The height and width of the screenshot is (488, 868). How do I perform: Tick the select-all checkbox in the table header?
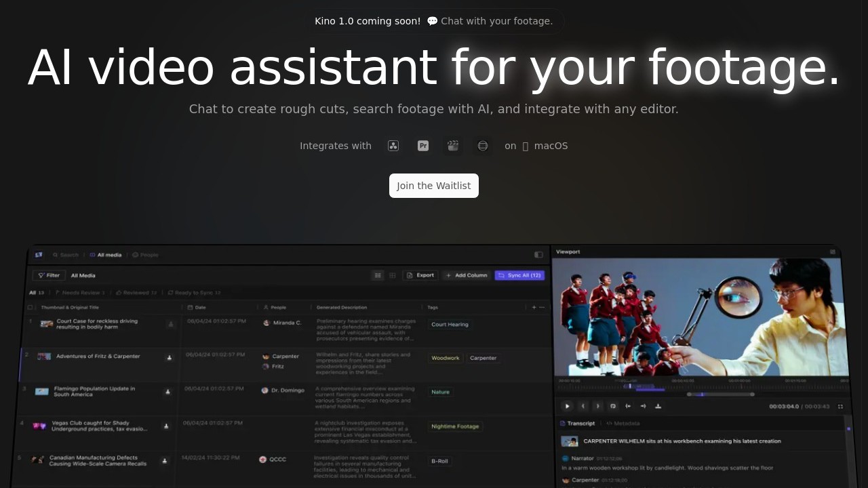30,307
